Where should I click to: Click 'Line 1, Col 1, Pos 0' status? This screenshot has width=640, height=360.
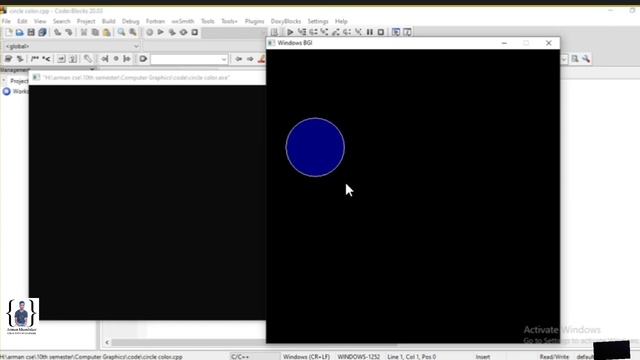coord(411,357)
